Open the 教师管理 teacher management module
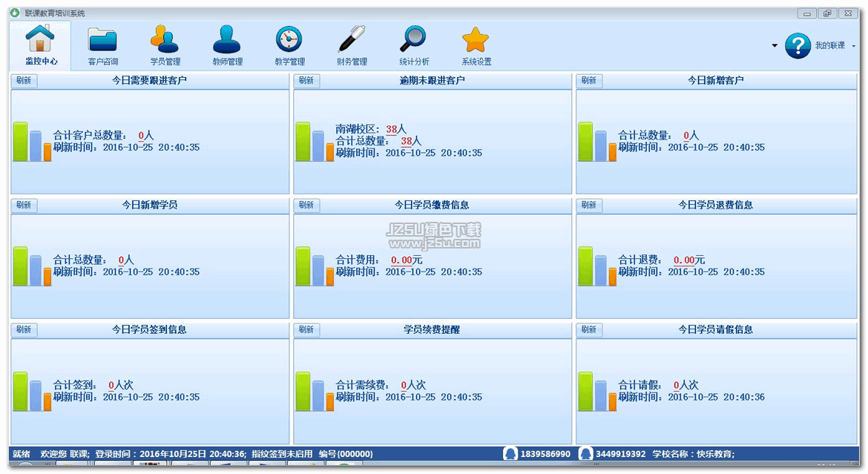The width and height of the screenshot is (868, 474). click(x=226, y=45)
